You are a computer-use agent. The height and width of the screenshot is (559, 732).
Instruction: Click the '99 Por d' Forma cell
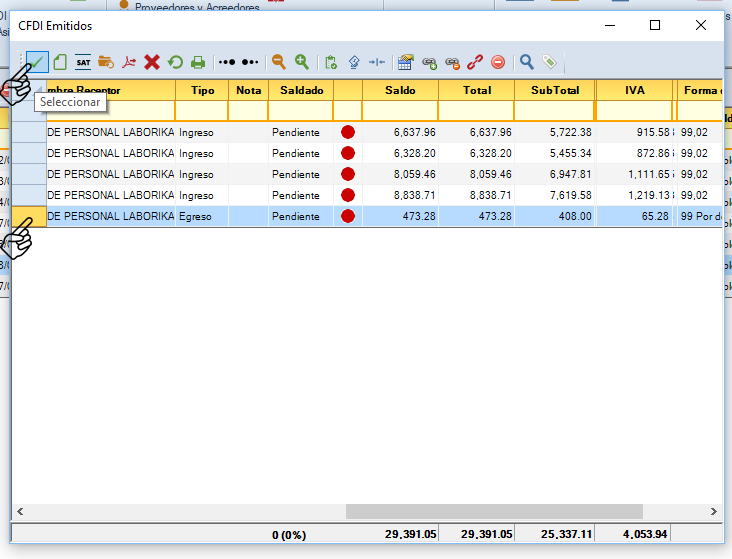[701, 216]
